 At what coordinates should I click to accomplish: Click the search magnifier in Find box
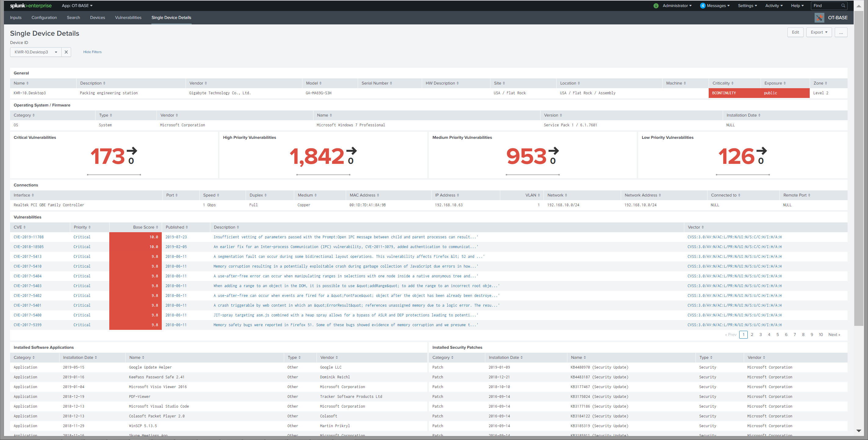(843, 6)
